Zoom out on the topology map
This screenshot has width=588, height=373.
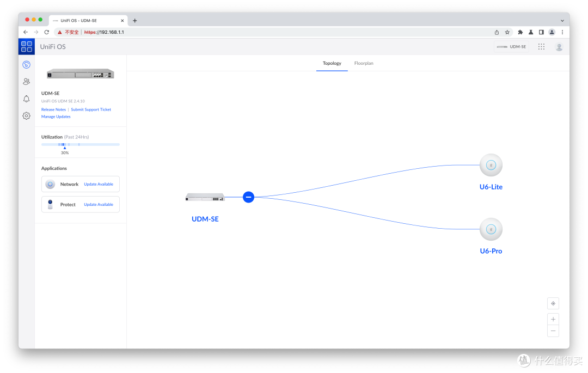click(553, 331)
